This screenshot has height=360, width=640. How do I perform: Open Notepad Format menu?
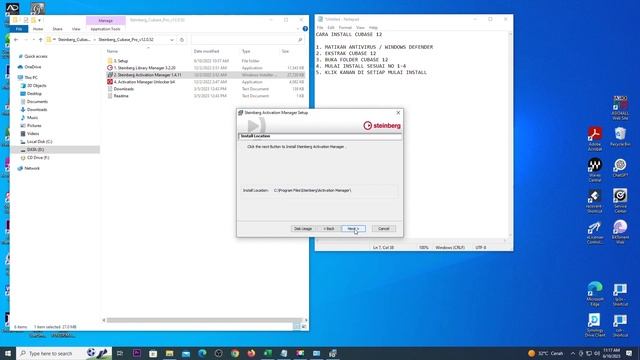point(345,28)
